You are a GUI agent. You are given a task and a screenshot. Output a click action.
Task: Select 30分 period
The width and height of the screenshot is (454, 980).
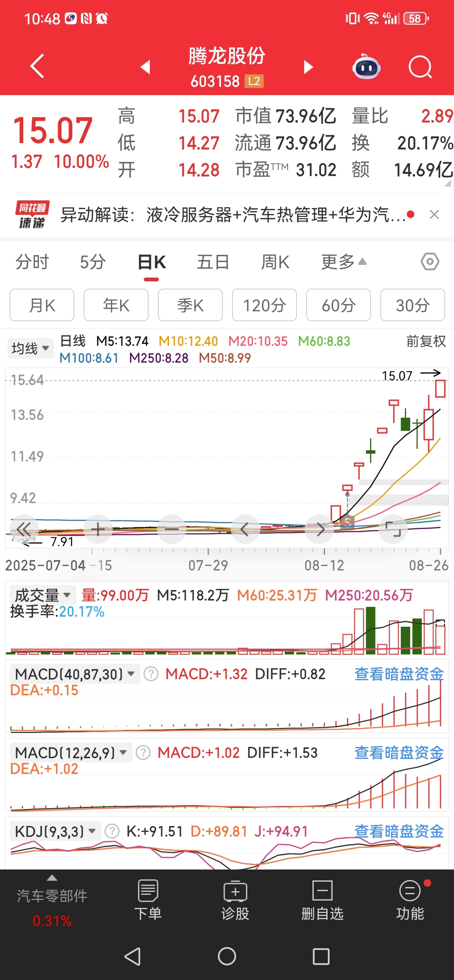coord(413,305)
